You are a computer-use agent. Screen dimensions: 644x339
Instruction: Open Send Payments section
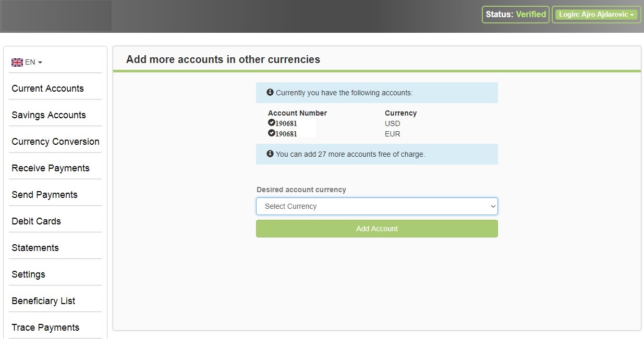pos(44,195)
